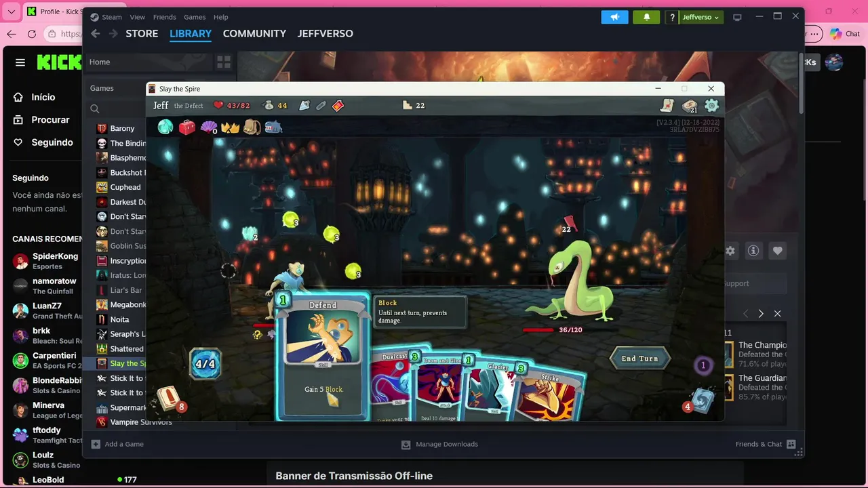Image resolution: width=868 pixels, height=488 pixels.
Task: Click Add a Game in Steam
Action: (x=117, y=444)
